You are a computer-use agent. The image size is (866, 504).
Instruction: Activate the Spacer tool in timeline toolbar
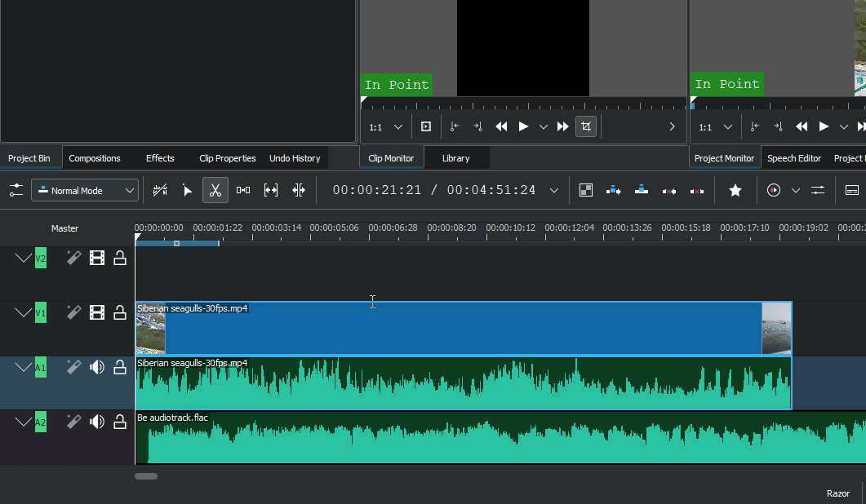point(243,190)
